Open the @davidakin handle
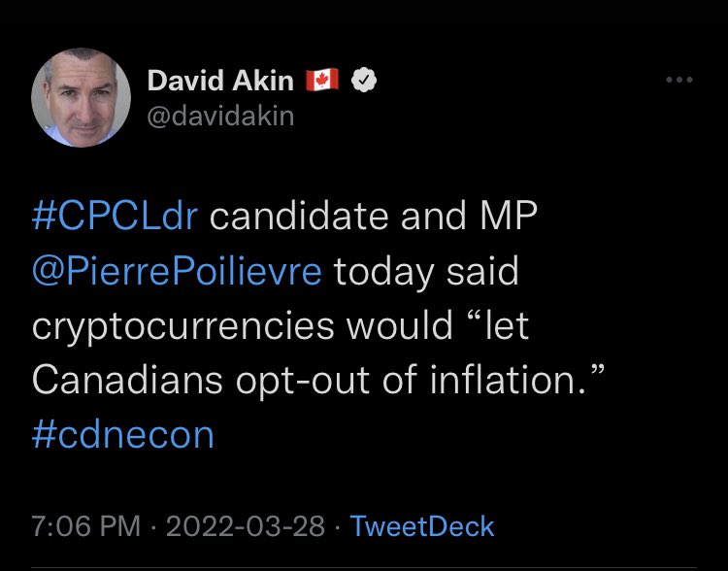Image resolution: width=728 pixels, height=571 pixels. 220,117
